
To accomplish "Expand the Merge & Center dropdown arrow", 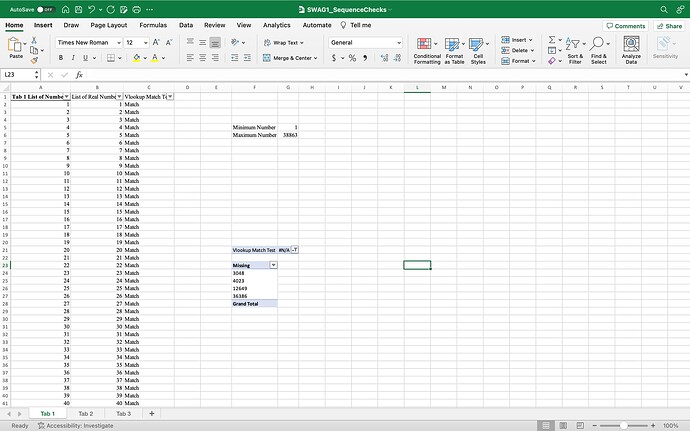I will coord(316,58).
